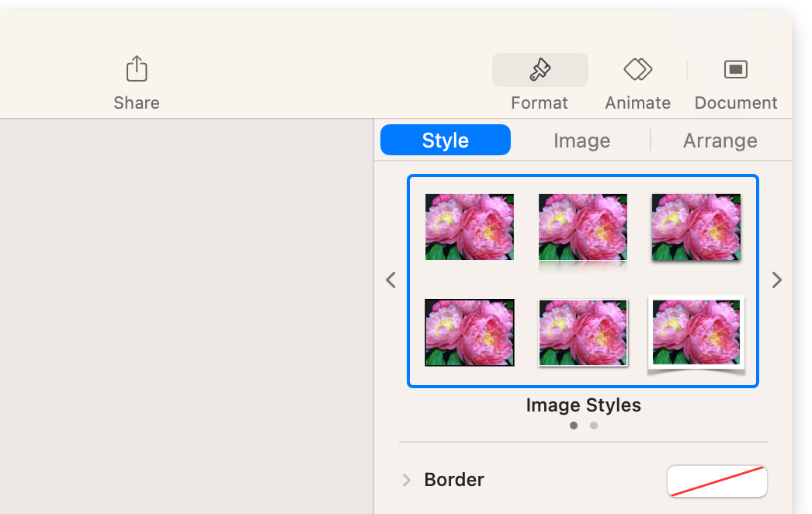Apply the white photo frame curled-shadow style
This screenshot has height=514, width=812.
point(696,332)
